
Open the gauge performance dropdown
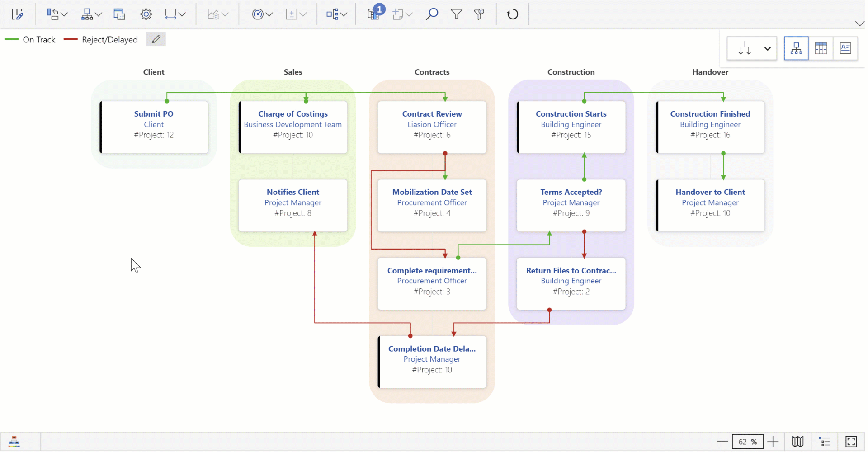pos(262,14)
